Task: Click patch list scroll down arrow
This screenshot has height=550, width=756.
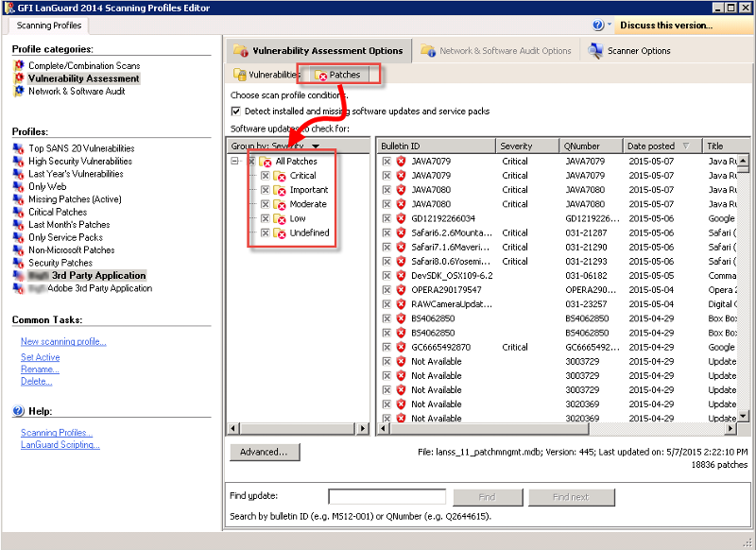Action: (743, 415)
